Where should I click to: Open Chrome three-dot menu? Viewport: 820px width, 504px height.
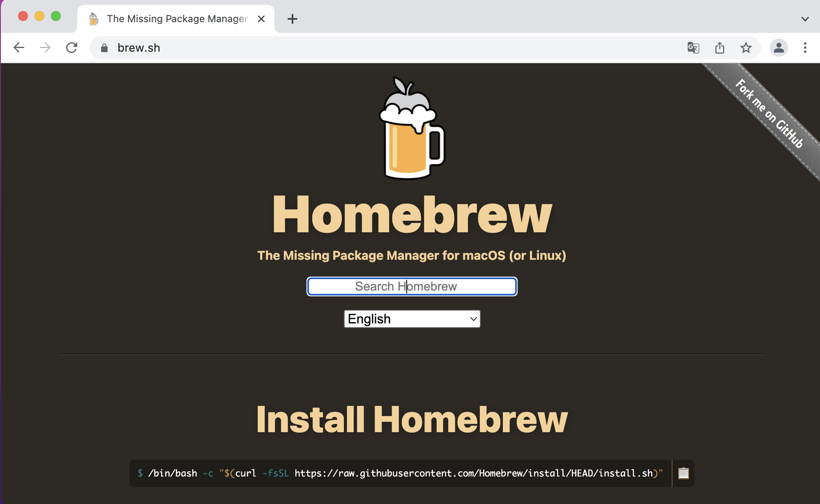click(805, 48)
